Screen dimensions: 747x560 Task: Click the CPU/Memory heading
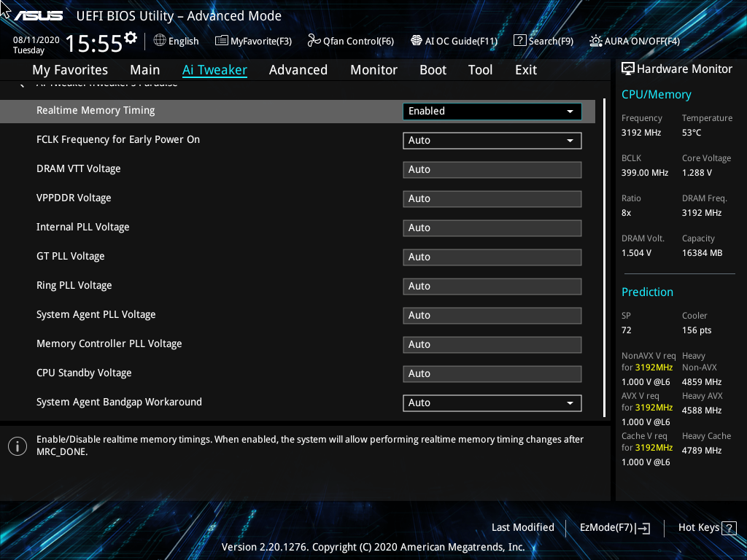657,94
